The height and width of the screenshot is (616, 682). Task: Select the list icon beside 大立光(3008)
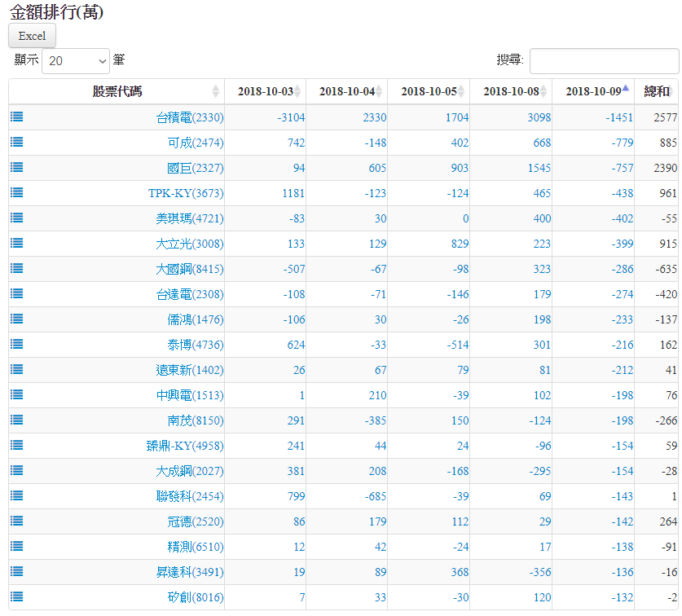point(17,243)
